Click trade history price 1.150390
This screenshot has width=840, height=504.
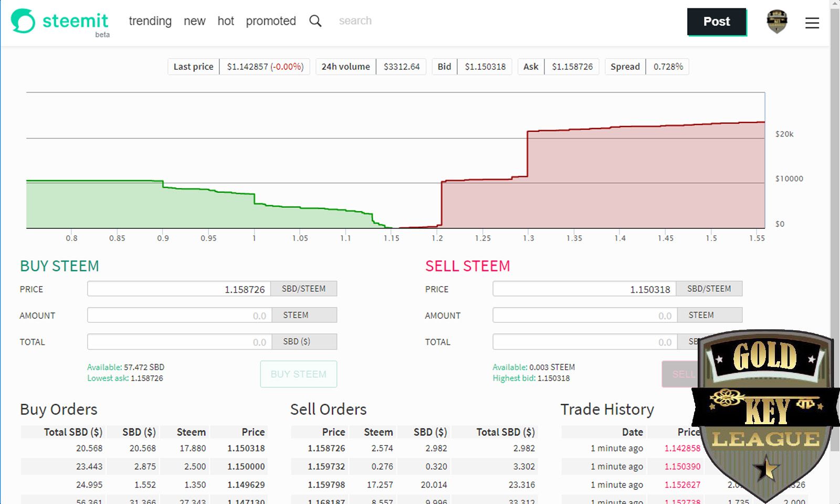pos(682,466)
